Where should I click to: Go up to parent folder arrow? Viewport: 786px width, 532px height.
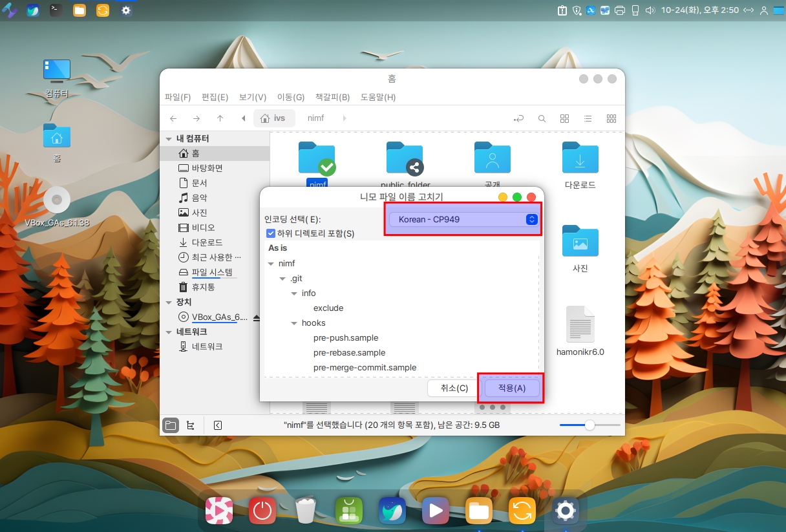[x=220, y=118]
